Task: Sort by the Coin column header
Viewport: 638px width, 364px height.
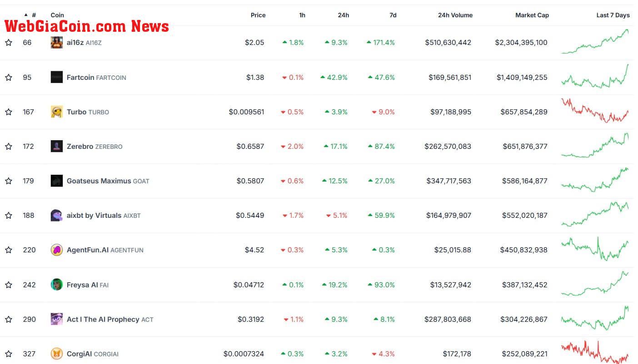Action: pos(57,15)
